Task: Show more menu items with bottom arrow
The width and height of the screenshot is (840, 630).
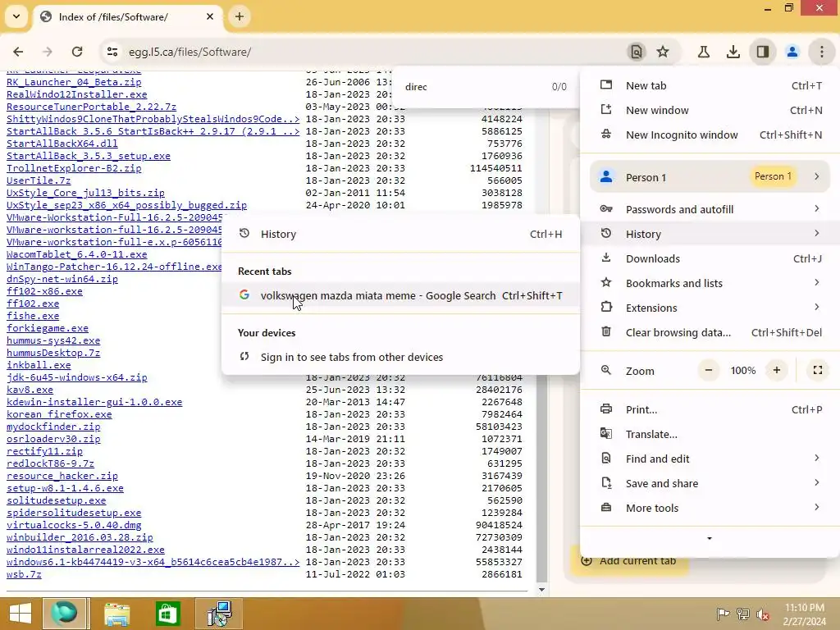Action: [710, 538]
